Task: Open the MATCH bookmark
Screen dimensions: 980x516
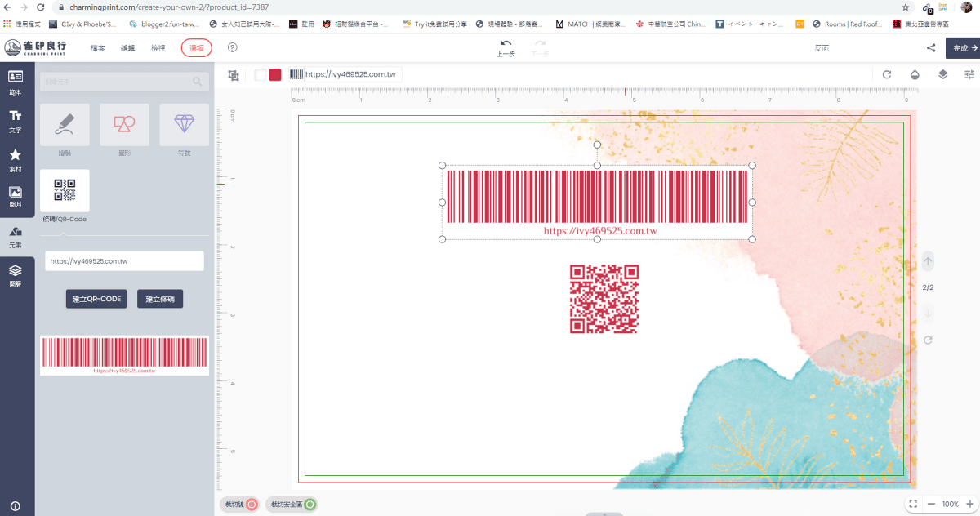Action: click(x=590, y=24)
